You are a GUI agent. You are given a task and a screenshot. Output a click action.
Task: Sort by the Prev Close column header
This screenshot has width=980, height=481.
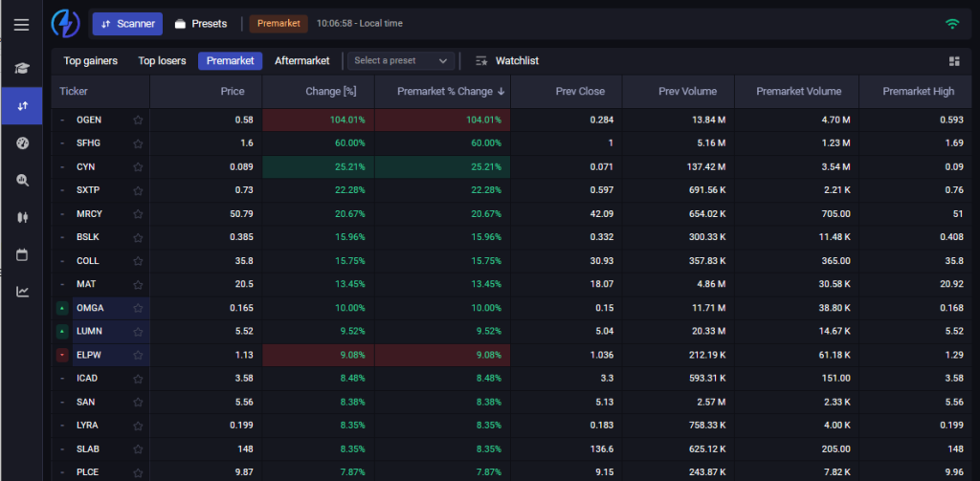[567, 91]
